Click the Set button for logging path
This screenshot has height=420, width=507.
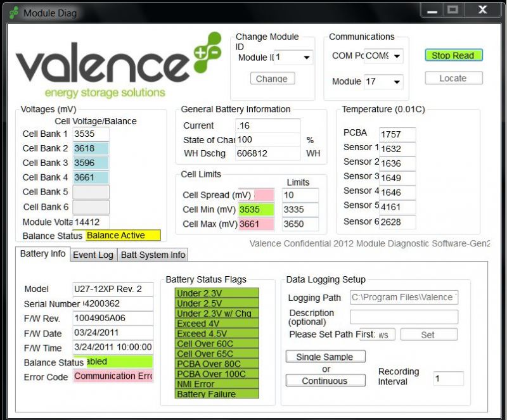pos(429,334)
